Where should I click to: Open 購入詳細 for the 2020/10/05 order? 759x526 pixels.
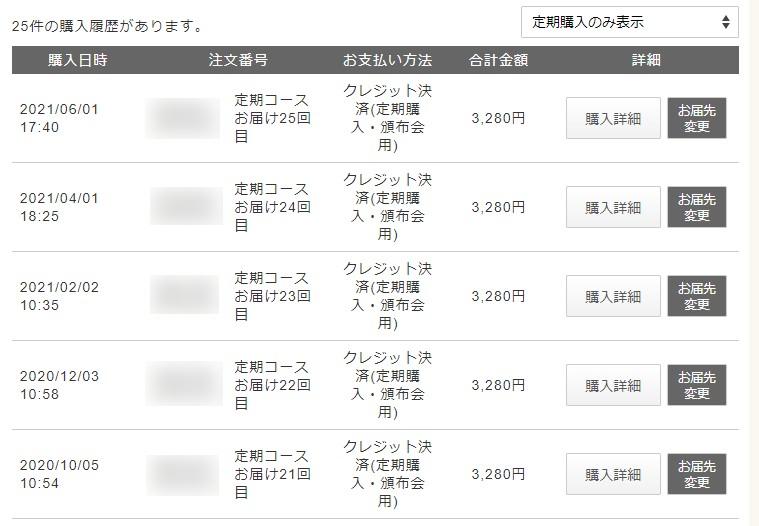click(613, 475)
